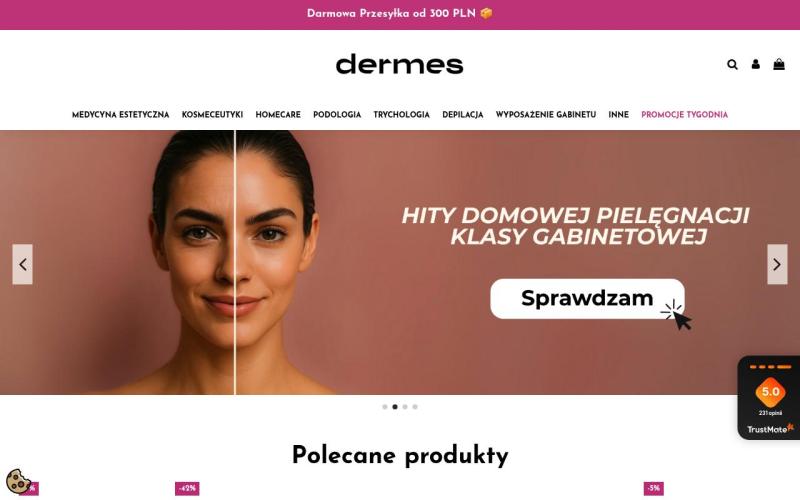
Task: Open the TrustMate 5.0 reviews widget
Action: coord(769,397)
